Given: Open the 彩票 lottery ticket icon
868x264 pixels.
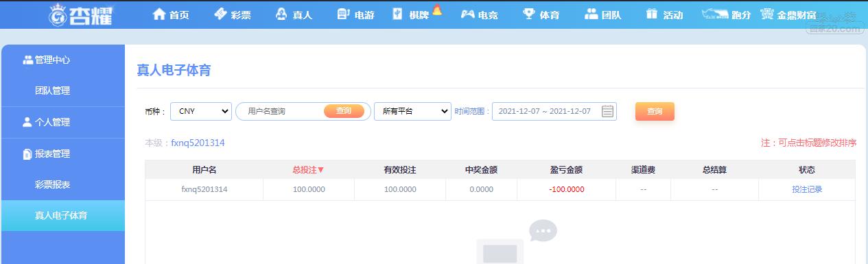Looking at the screenshot, I should 220,14.
